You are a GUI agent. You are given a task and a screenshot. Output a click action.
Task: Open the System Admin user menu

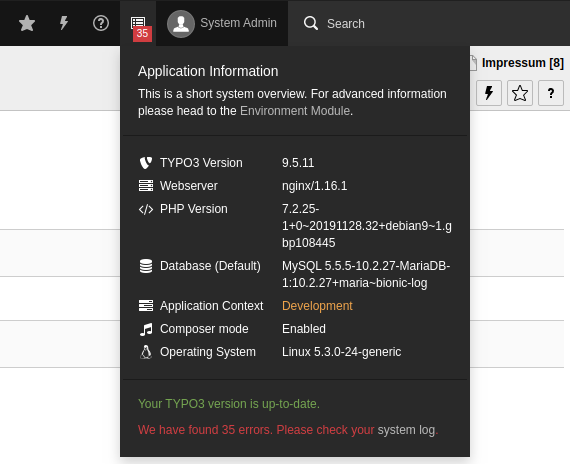pos(222,24)
